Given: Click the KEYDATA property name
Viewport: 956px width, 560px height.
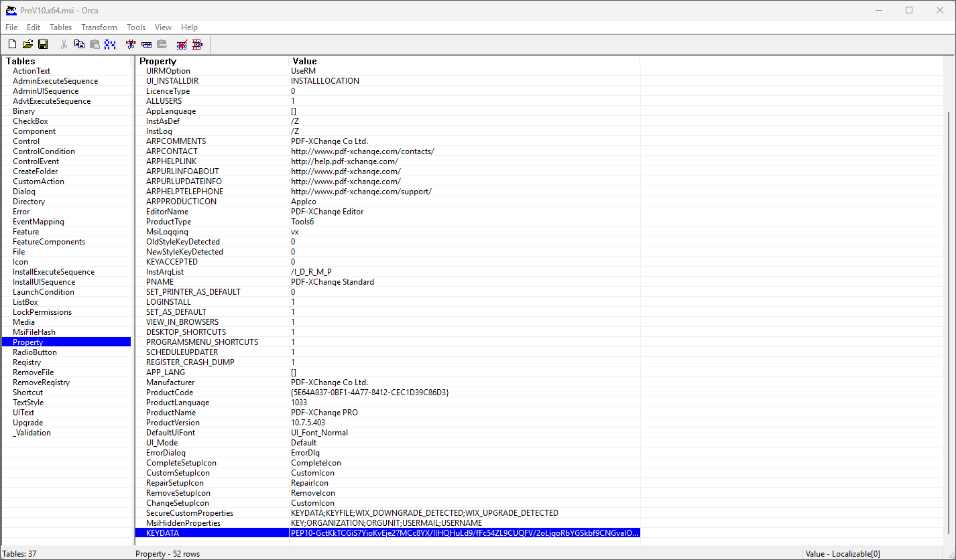Looking at the screenshot, I should (x=162, y=533).
